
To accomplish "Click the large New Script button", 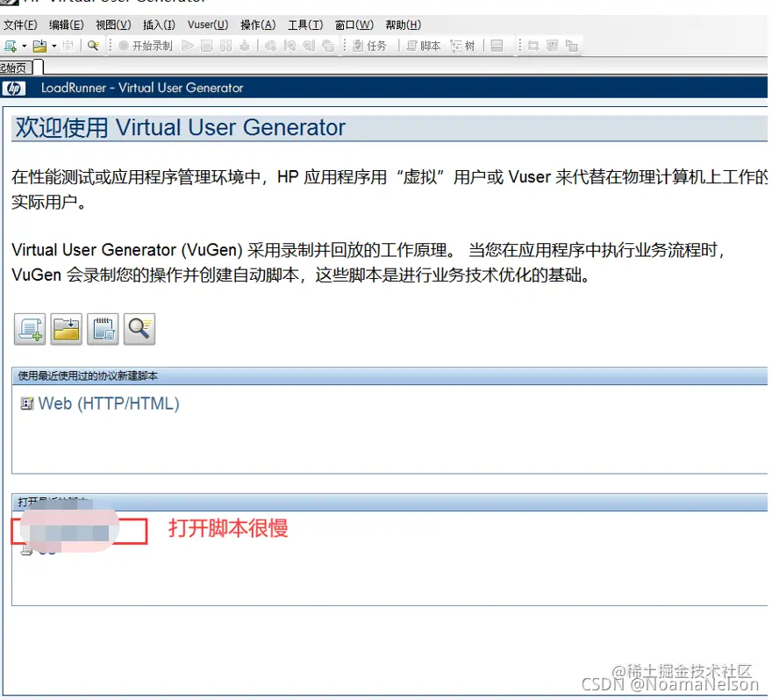I will 30,329.
